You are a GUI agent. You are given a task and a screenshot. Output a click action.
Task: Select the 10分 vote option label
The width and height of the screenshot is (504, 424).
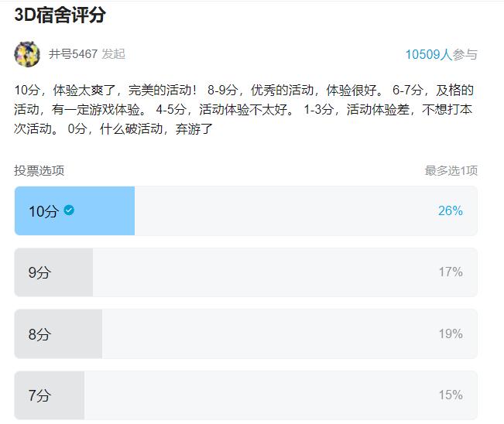click(x=43, y=211)
